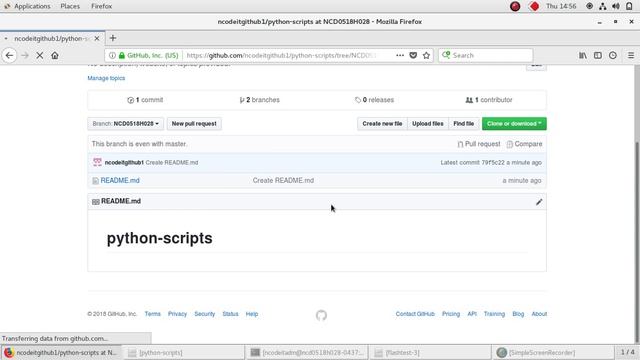
Task: Open the latest commit 79f5c22 link
Action: 493,162
